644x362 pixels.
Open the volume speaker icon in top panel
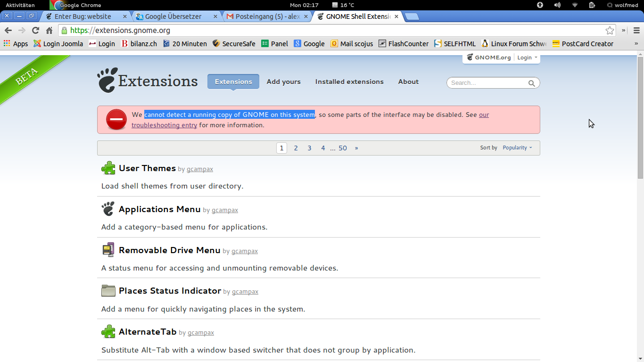tap(557, 5)
